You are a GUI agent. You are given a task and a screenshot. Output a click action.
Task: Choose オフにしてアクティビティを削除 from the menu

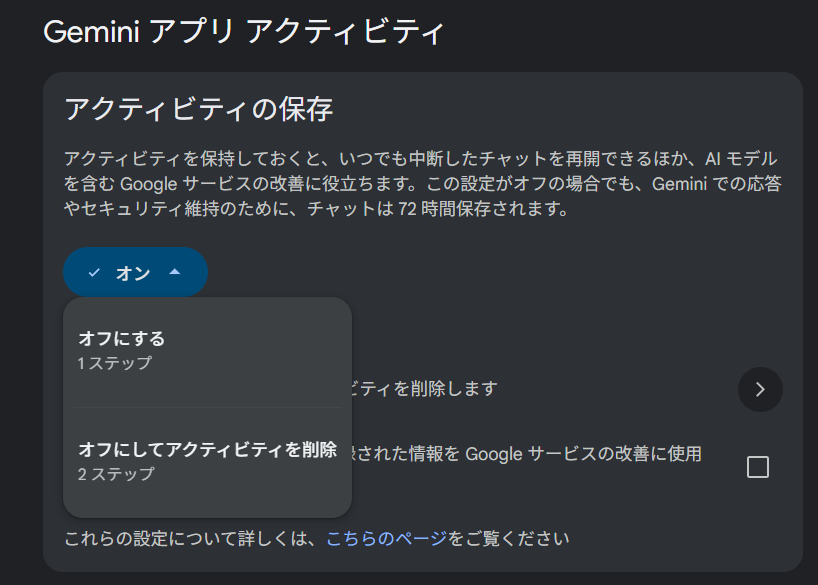(x=207, y=448)
